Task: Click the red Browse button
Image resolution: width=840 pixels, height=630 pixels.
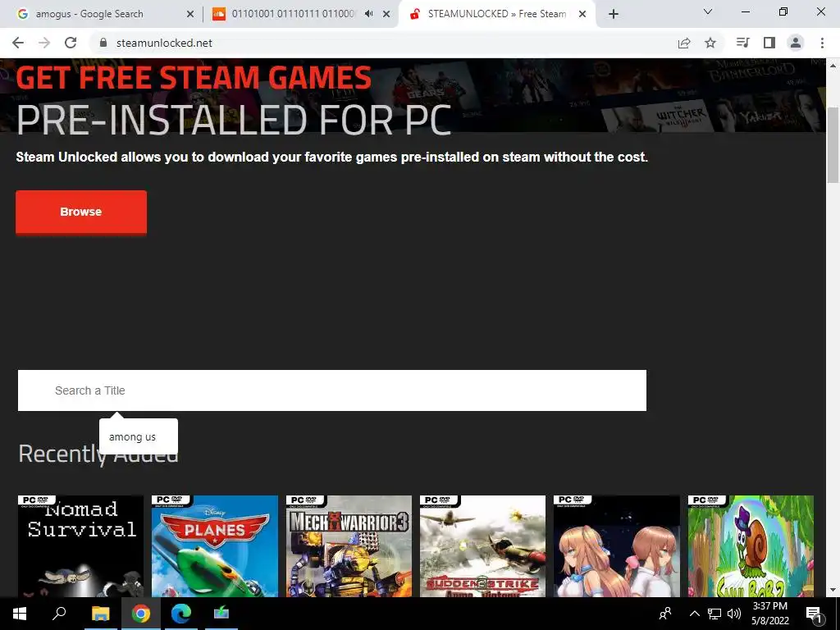Action: [x=81, y=212]
